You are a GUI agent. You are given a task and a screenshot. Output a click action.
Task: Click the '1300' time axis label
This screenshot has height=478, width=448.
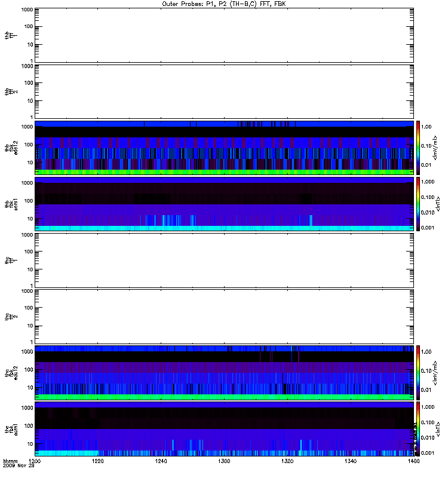224,461
